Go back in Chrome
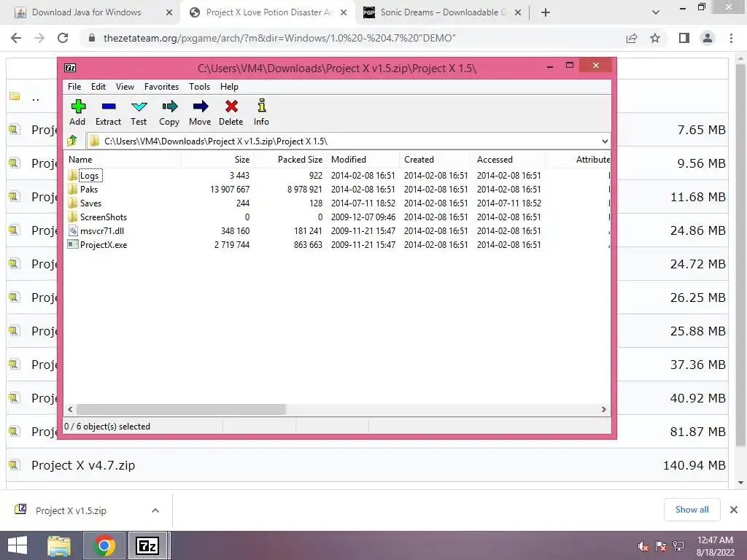 [16, 38]
